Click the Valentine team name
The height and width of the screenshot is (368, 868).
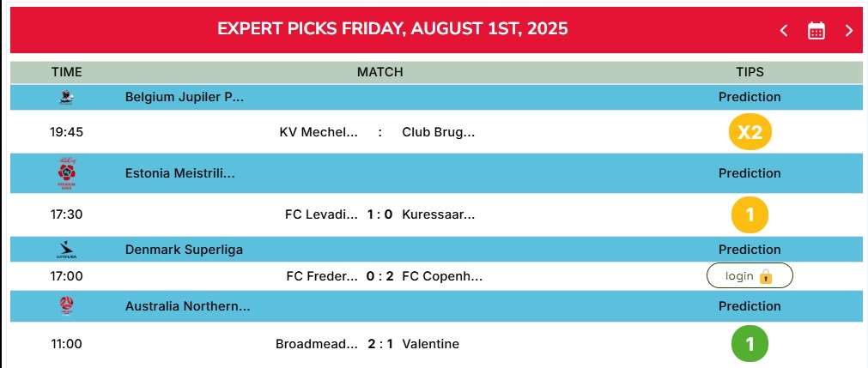431,344
